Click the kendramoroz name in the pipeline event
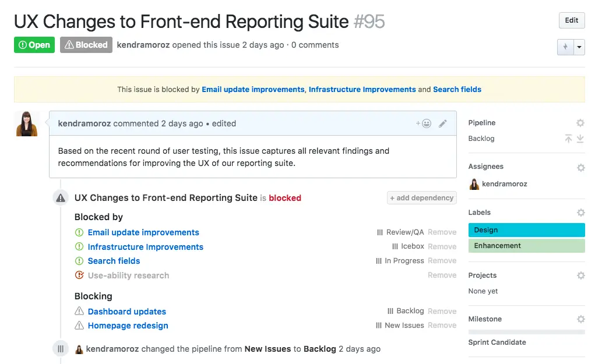Screen dimensions: 602x364 click(112, 349)
